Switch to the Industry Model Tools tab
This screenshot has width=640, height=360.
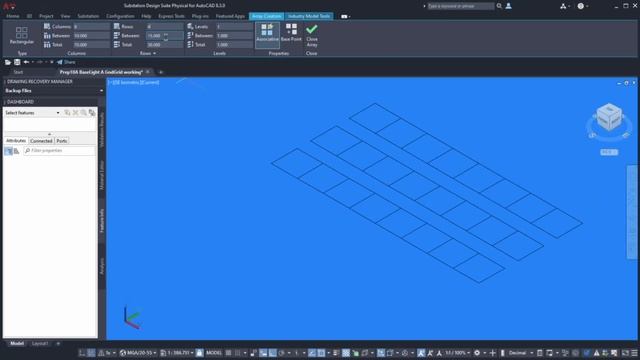coord(309,16)
